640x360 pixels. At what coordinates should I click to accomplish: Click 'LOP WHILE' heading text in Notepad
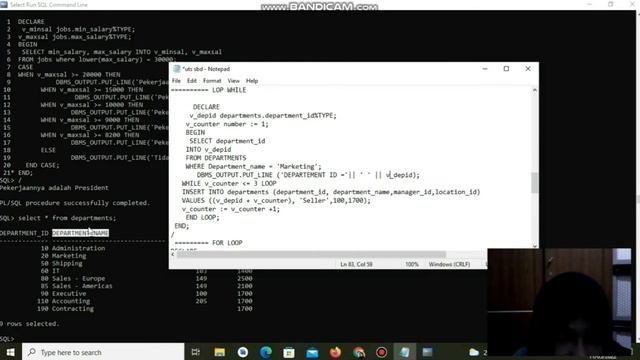point(229,90)
